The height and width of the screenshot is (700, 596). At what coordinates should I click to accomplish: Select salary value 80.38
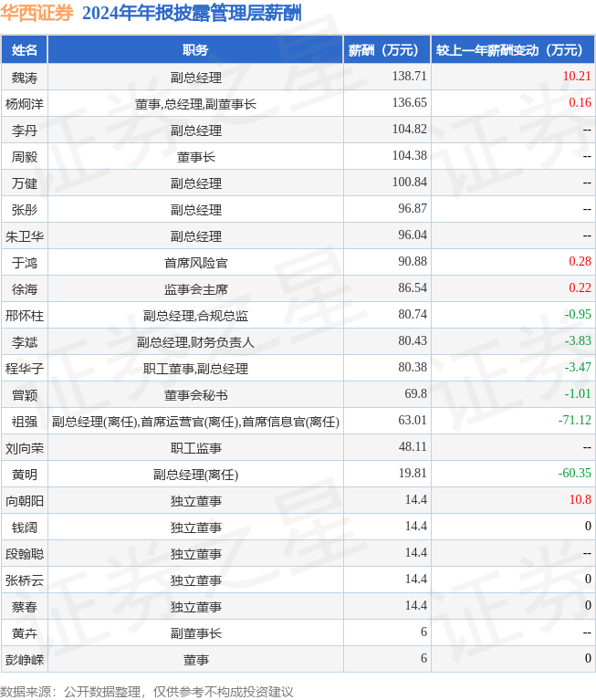coord(413,367)
